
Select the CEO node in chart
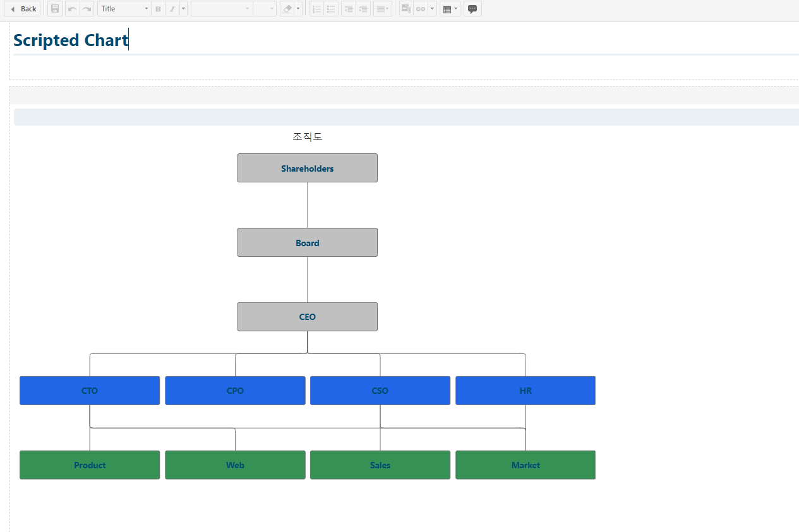tap(307, 317)
